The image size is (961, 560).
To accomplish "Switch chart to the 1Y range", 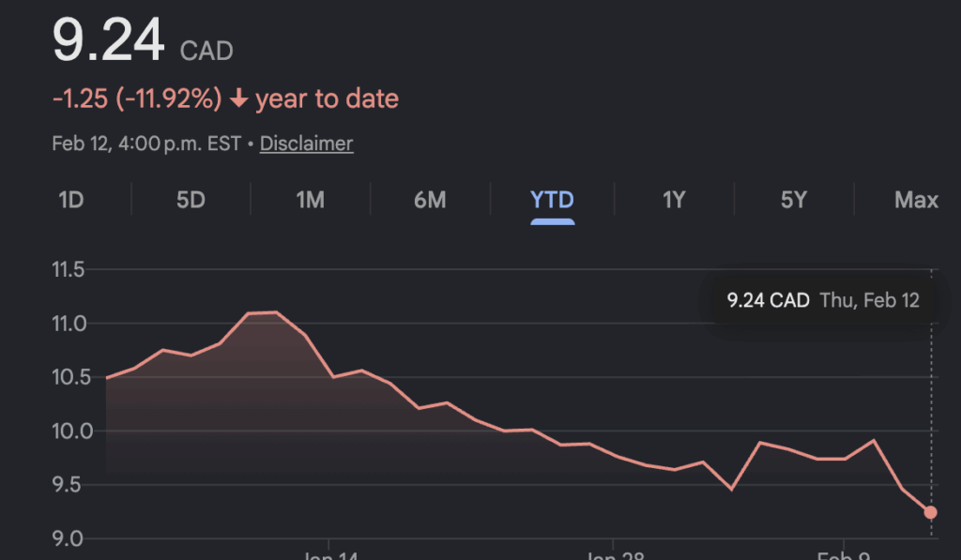I will [674, 200].
